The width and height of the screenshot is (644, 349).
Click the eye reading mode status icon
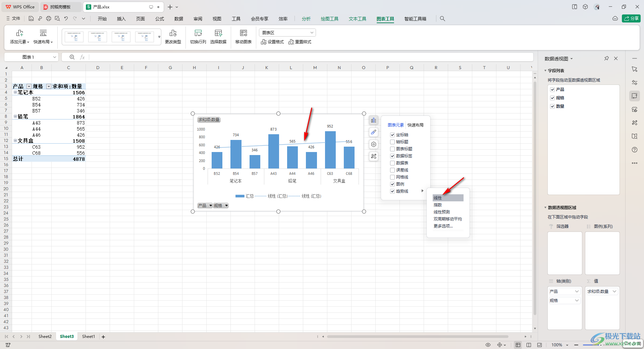point(488,345)
